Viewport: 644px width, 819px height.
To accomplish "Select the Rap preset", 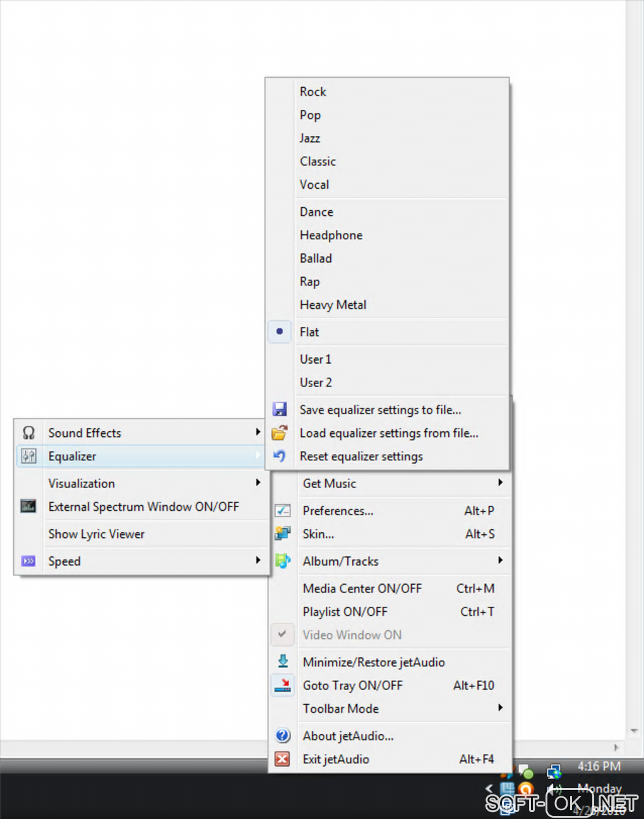I will point(387,282).
